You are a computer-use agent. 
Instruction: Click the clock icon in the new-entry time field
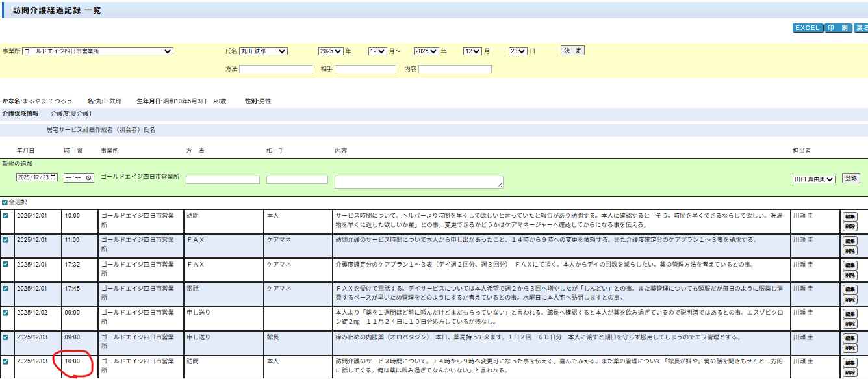tap(89, 177)
